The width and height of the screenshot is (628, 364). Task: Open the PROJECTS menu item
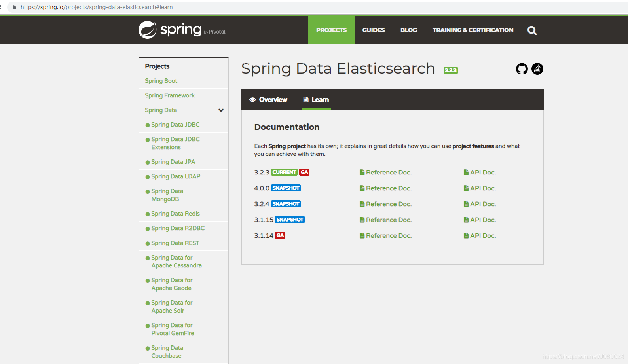(x=331, y=30)
